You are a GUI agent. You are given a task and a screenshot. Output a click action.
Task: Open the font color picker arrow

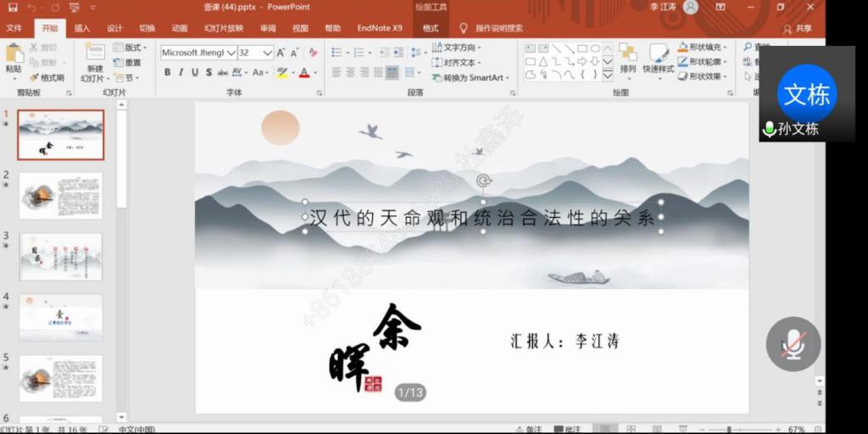[x=314, y=73]
